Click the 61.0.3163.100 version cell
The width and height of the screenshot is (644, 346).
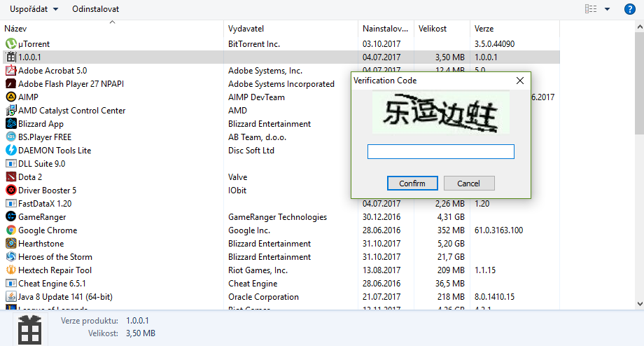click(x=498, y=230)
